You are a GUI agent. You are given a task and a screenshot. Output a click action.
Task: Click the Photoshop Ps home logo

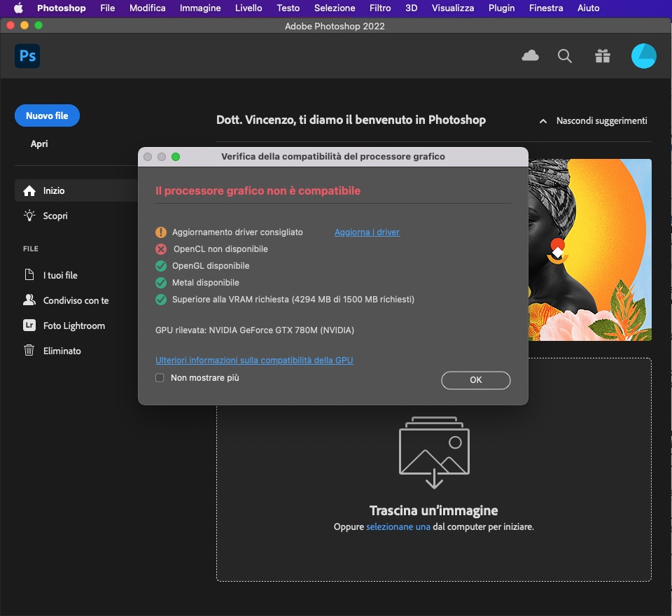click(27, 56)
